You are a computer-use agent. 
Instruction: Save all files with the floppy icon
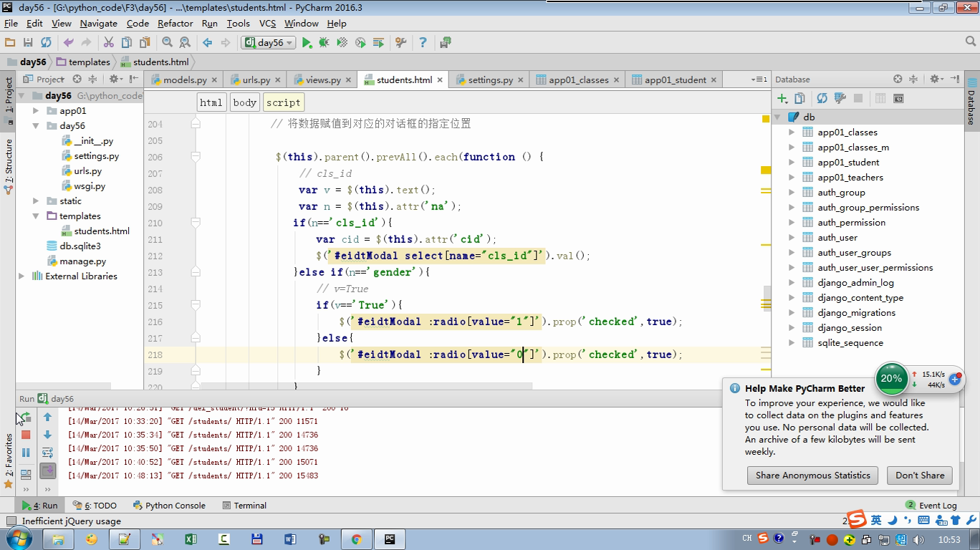[x=28, y=43]
